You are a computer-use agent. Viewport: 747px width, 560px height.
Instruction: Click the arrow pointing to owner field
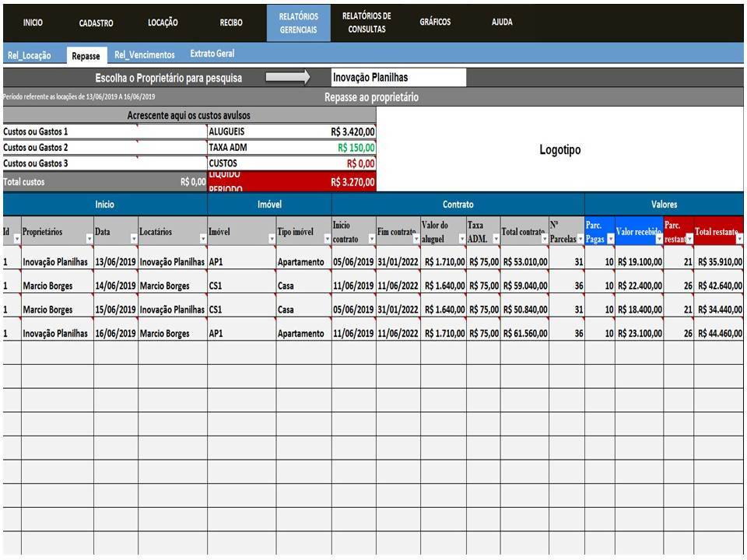(x=287, y=78)
